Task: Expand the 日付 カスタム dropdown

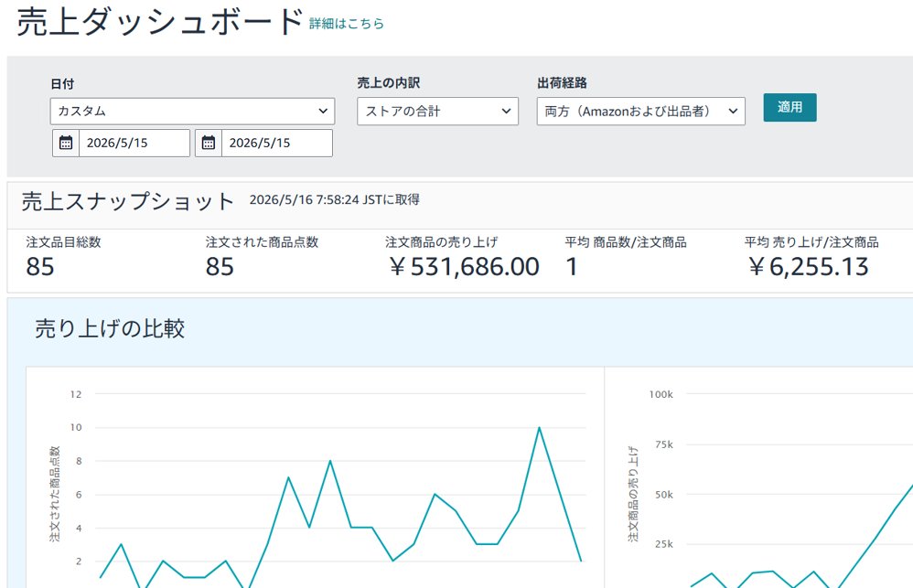Action: pos(192,112)
